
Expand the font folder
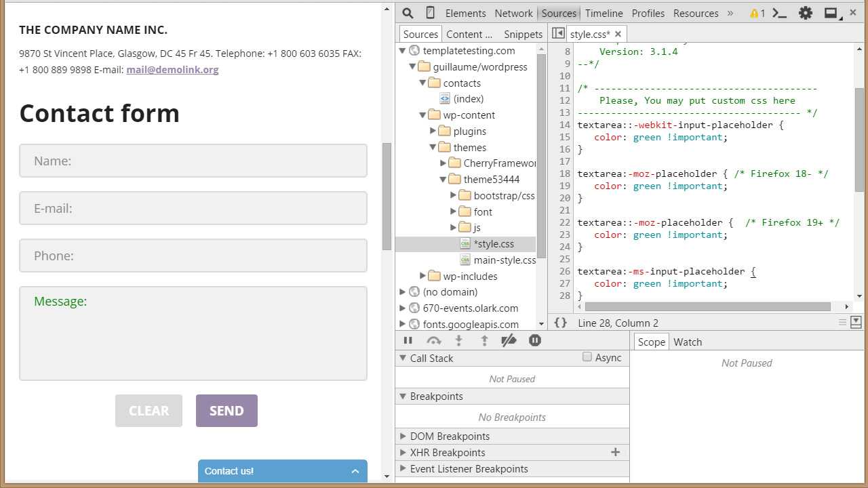point(454,211)
